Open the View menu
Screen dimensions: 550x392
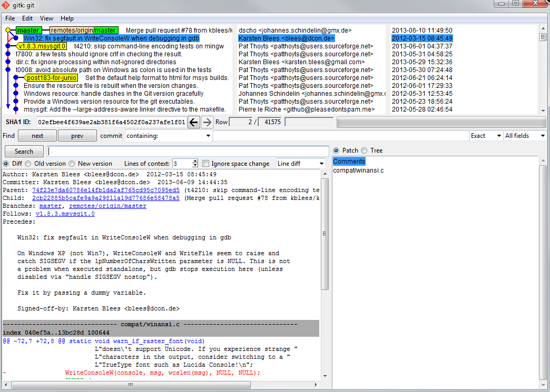point(46,18)
